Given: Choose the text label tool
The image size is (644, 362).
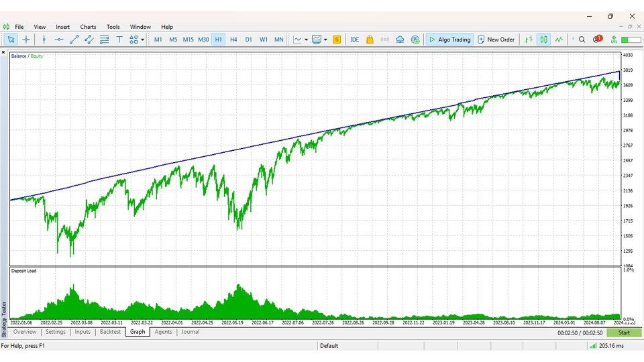Looking at the screenshot, I should pyautogui.click(x=119, y=40).
